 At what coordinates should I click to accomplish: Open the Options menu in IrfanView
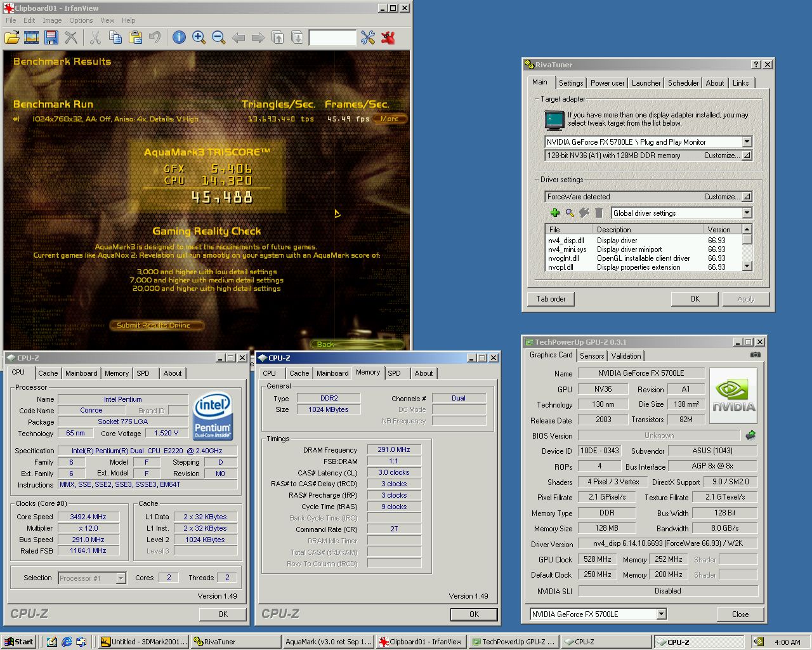pos(81,20)
